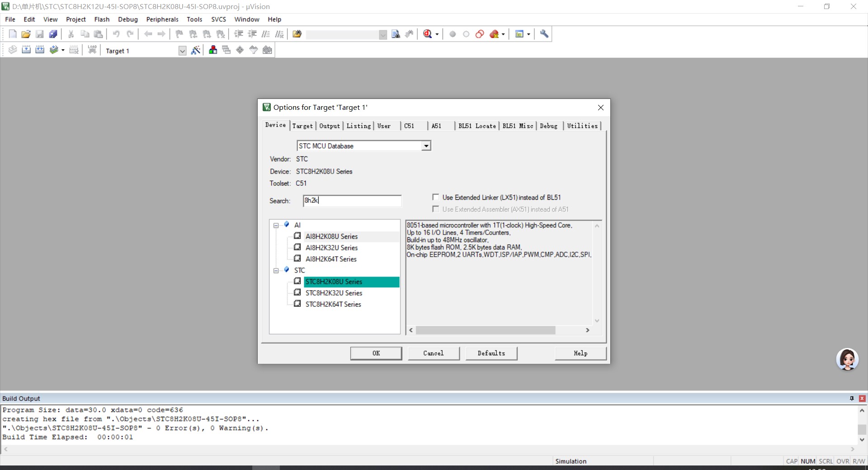Click the Build target icon
Screen dimensions: 868x470
(x=26, y=50)
